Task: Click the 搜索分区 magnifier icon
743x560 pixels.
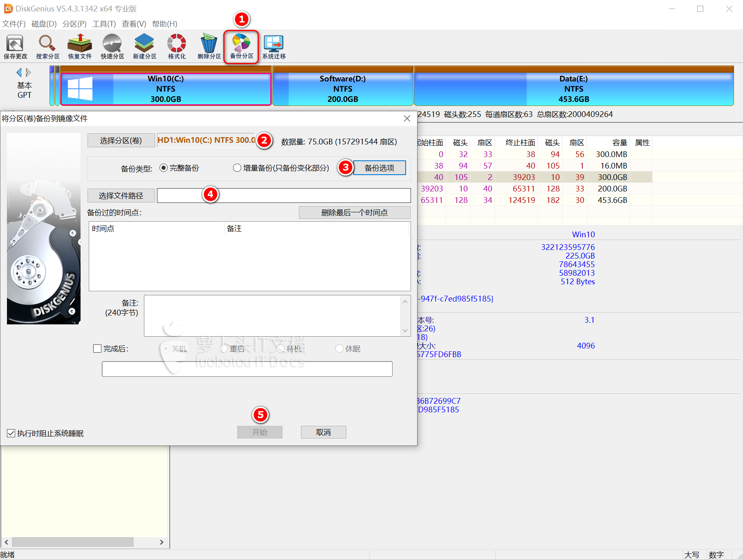Action: tap(47, 47)
